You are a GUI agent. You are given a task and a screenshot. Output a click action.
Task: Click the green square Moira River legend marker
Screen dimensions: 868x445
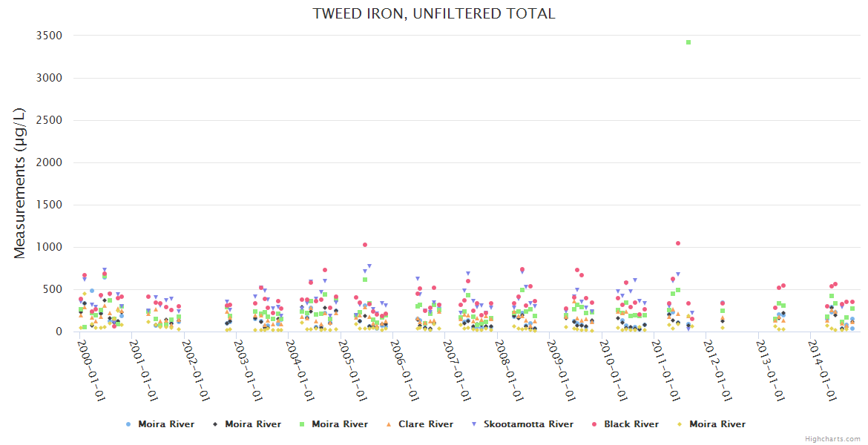(x=302, y=424)
